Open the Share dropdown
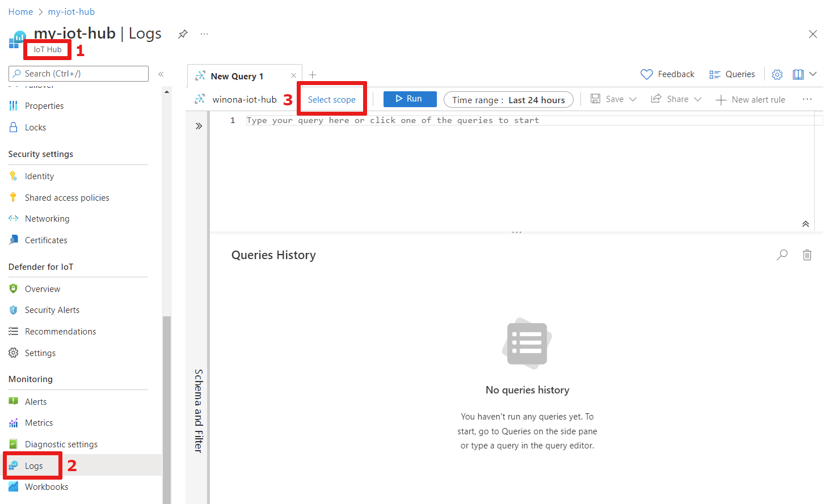The height and width of the screenshot is (504, 834). [676, 99]
